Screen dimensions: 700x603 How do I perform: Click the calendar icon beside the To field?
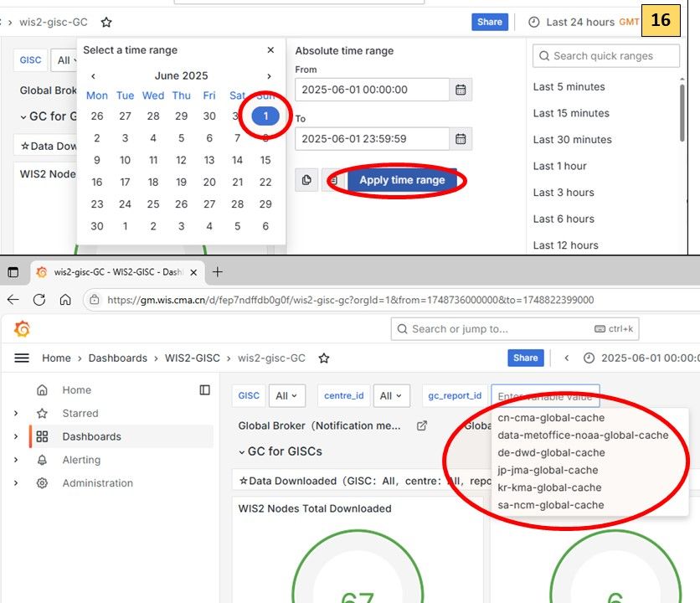point(461,139)
